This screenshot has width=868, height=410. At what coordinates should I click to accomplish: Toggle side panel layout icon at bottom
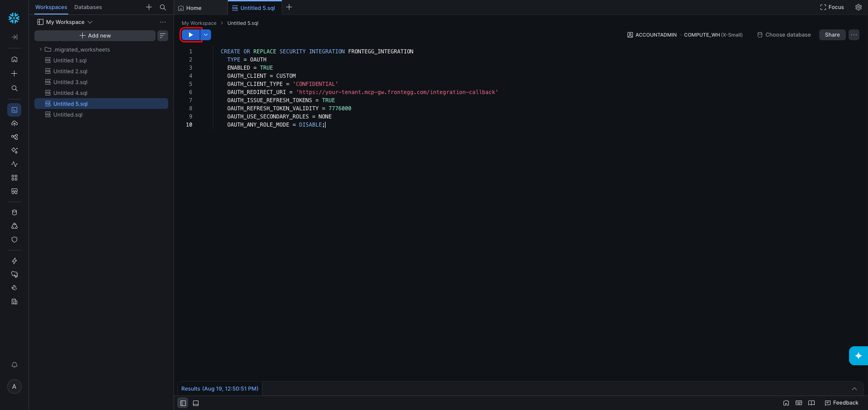click(x=183, y=403)
